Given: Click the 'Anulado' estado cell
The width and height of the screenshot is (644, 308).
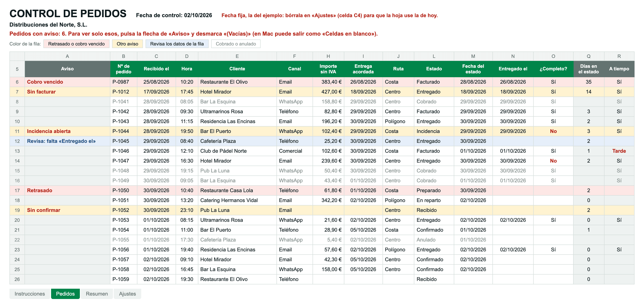Looking at the screenshot, I should point(434,240).
